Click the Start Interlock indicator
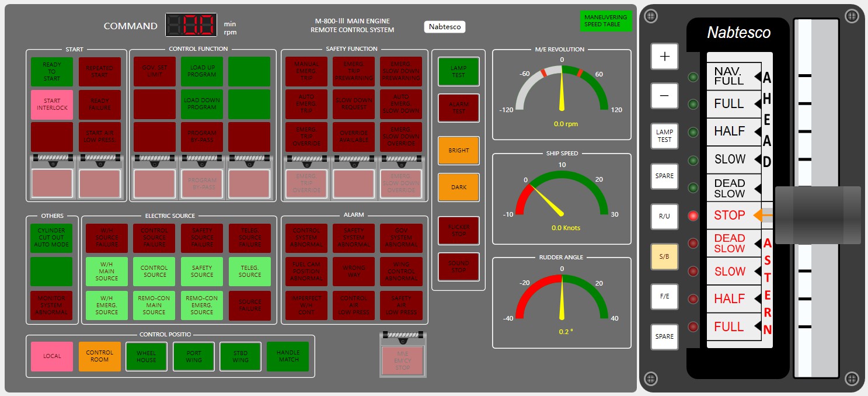This screenshot has height=396, width=868. [x=52, y=105]
